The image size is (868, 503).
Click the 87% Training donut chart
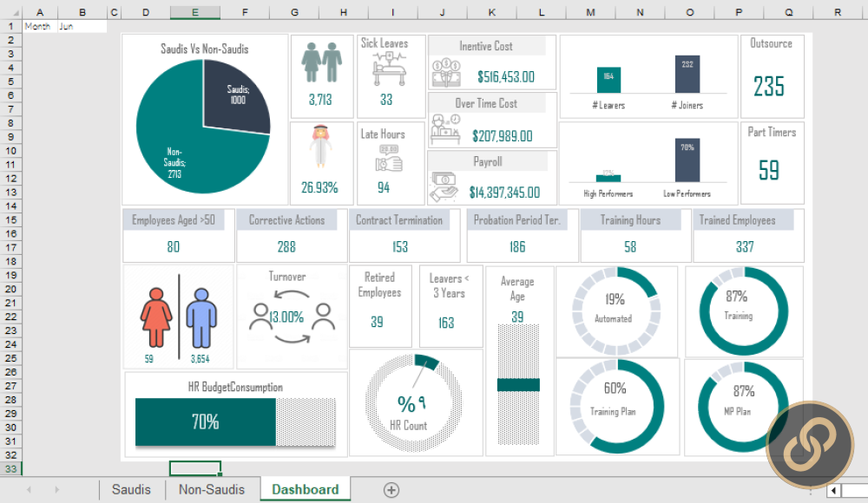coord(744,311)
